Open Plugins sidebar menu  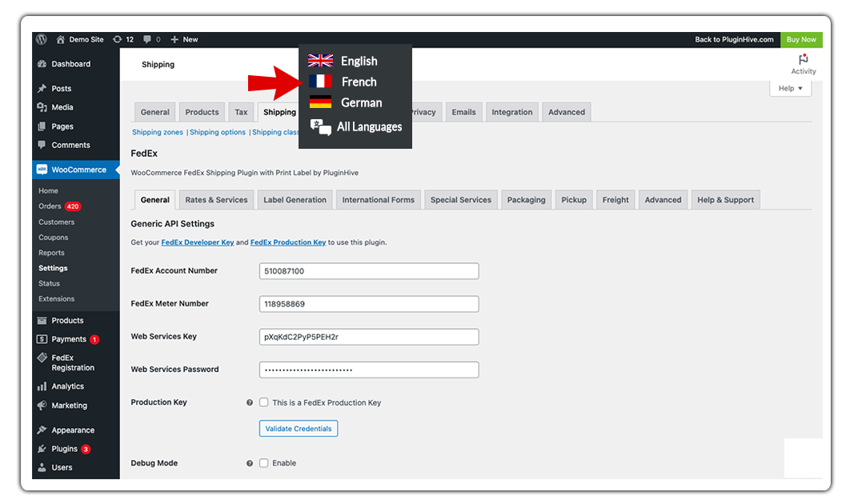coord(64,449)
